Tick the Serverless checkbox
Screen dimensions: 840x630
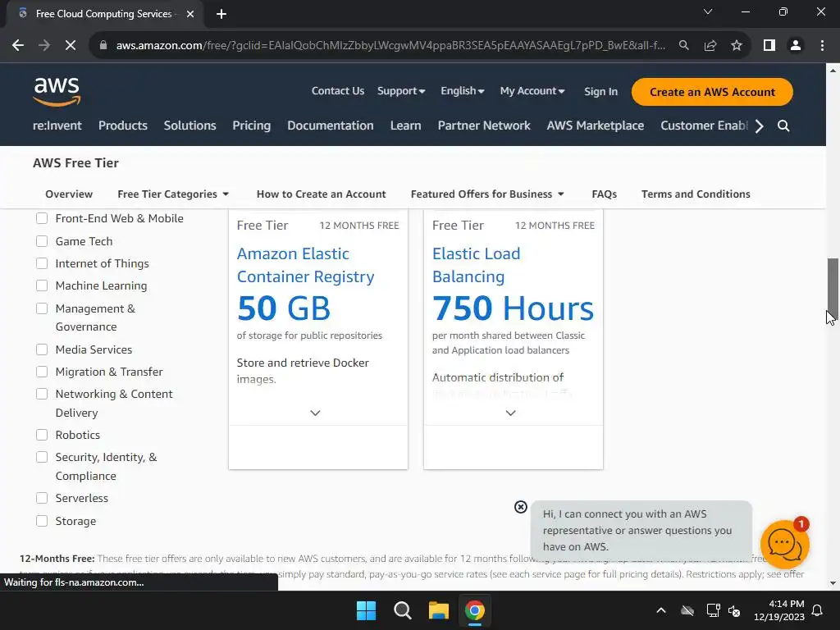click(42, 498)
